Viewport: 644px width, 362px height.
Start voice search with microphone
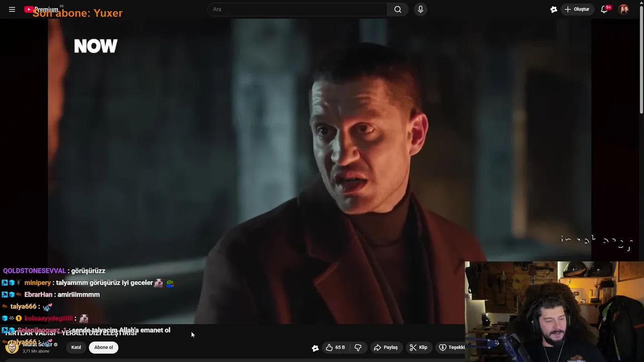(x=421, y=9)
